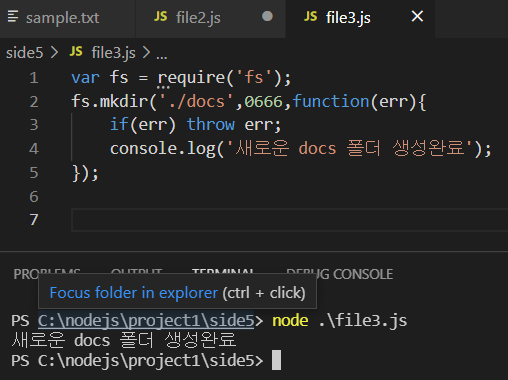This screenshot has height=380, width=508.
Task: Click line number 5 in the gutter
Action: [x=34, y=173]
